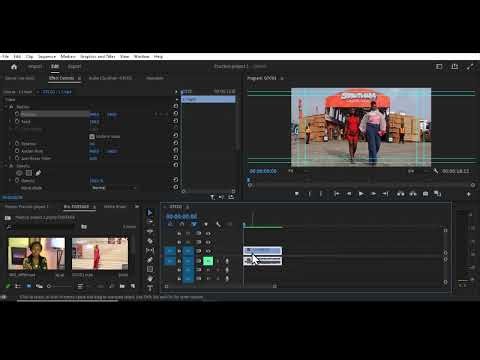Open the Import workspace
Screen dimensions: 480x360
pos(35,66)
